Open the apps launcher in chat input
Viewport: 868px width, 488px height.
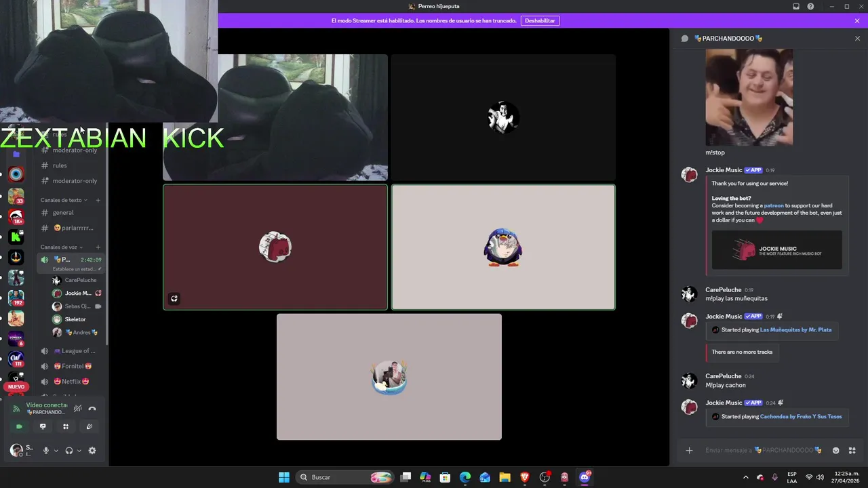point(852,450)
